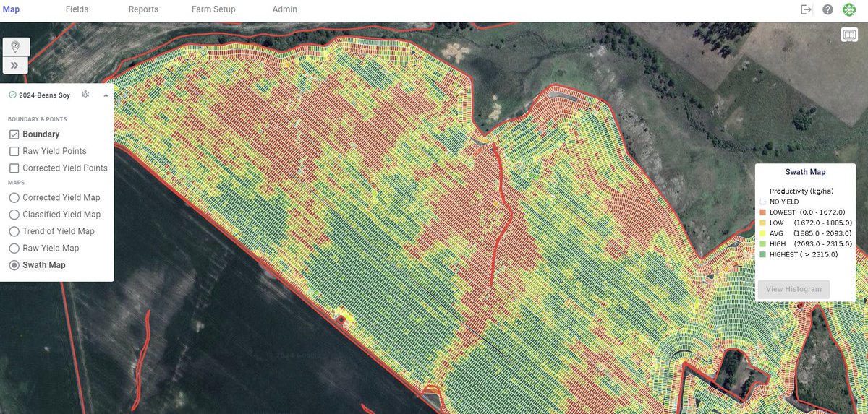The height and width of the screenshot is (414, 868).
Task: Click the LOW legend color swatch
Action: click(x=762, y=223)
